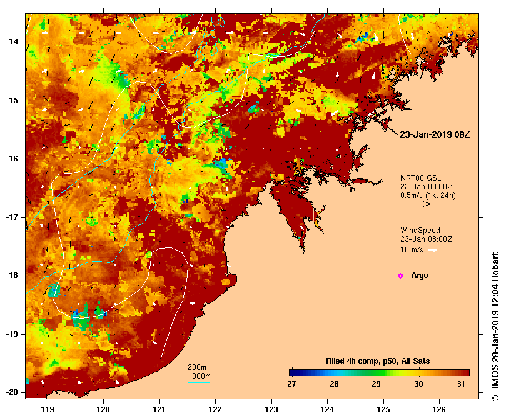The height and width of the screenshot is (420, 506).
Task: Click the longitude label 123
Action: click(271, 410)
